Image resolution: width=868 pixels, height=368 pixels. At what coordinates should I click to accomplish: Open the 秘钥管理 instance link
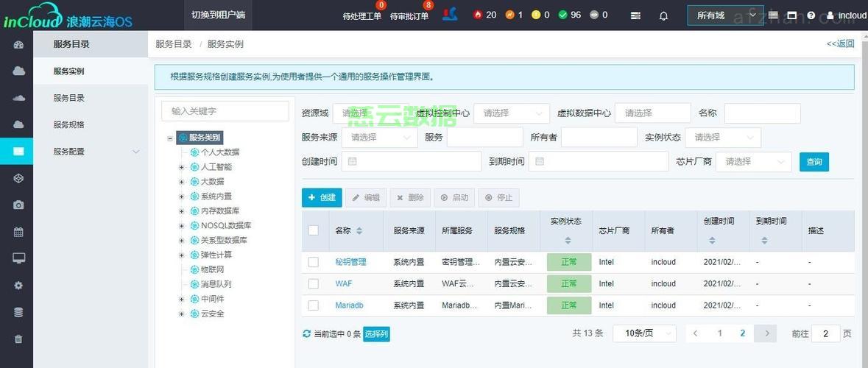[350, 262]
